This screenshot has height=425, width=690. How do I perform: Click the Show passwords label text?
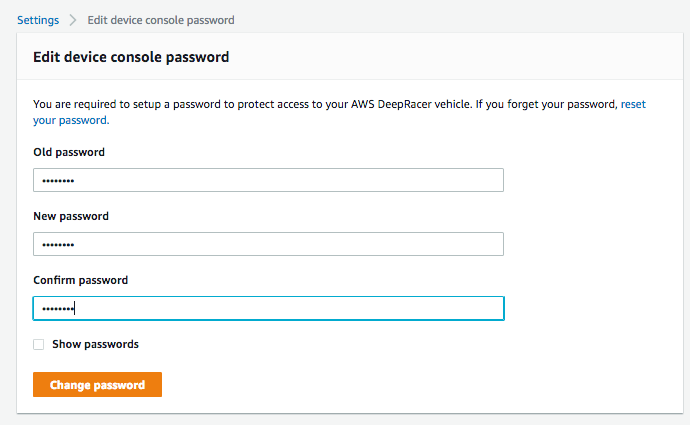click(95, 344)
